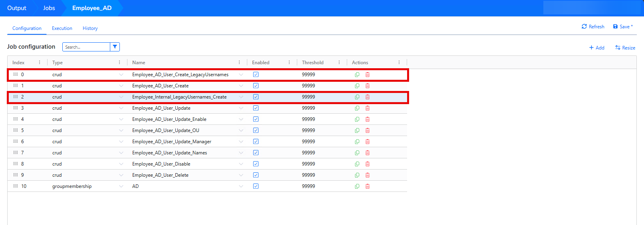
Task: Copy the Employee_Internal_LegacyUsernames_Create row
Action: point(357,97)
